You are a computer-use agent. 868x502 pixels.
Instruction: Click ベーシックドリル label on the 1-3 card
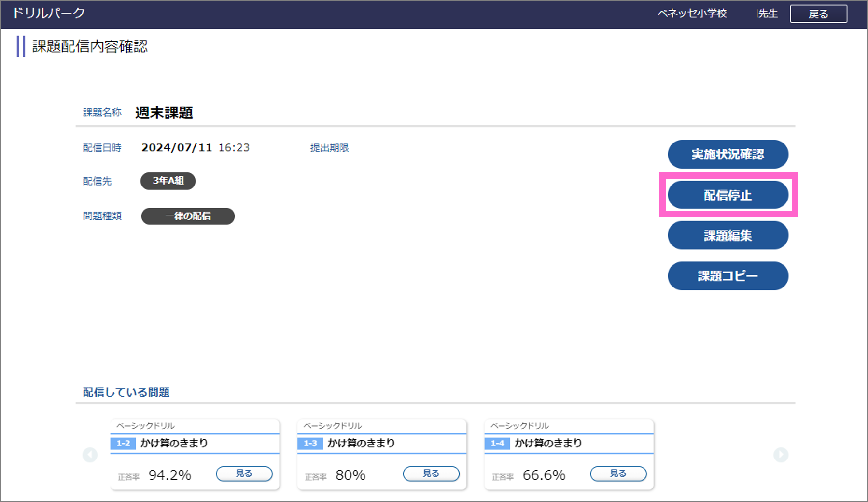pyautogui.click(x=333, y=426)
